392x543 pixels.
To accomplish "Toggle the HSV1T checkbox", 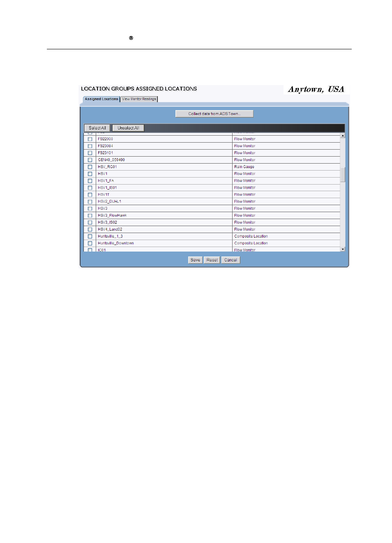I will point(90,195).
